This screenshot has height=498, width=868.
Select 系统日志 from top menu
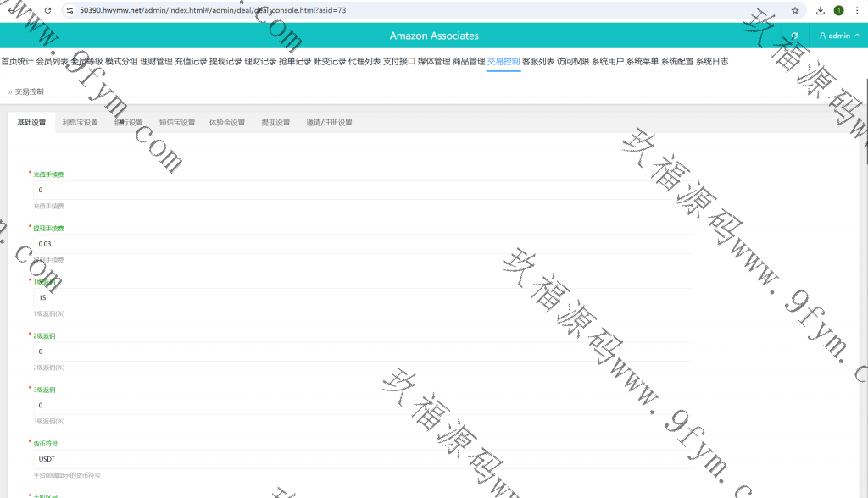coord(711,61)
